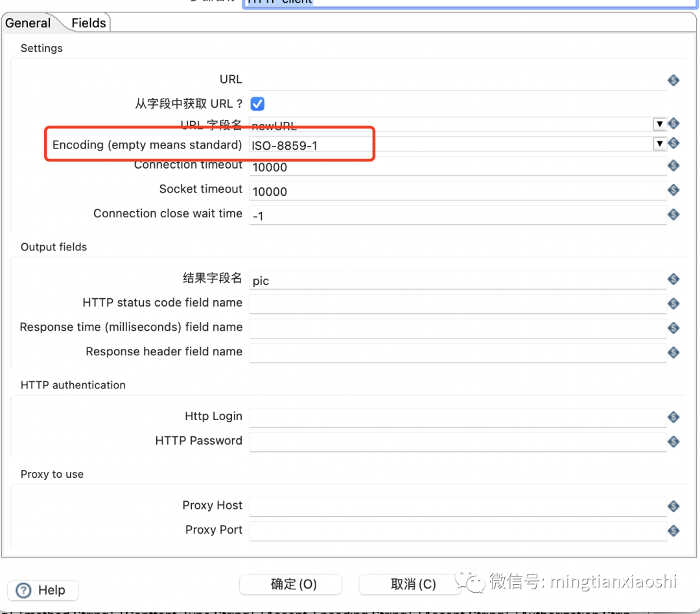Viewport: 700px width, 614px height.
Task: Uncheck the 从字段中获取 URL checkbox
Action: (257, 103)
